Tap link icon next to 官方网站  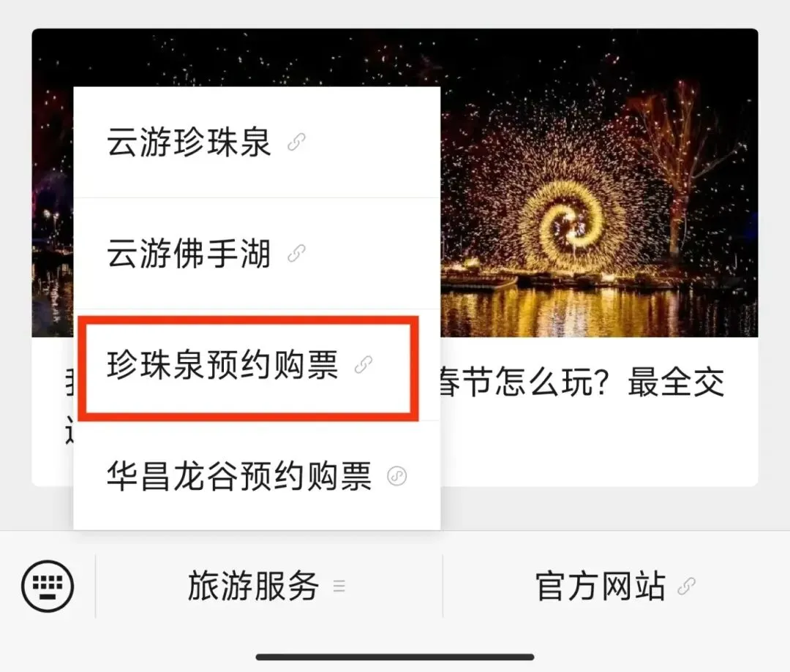tap(686, 586)
